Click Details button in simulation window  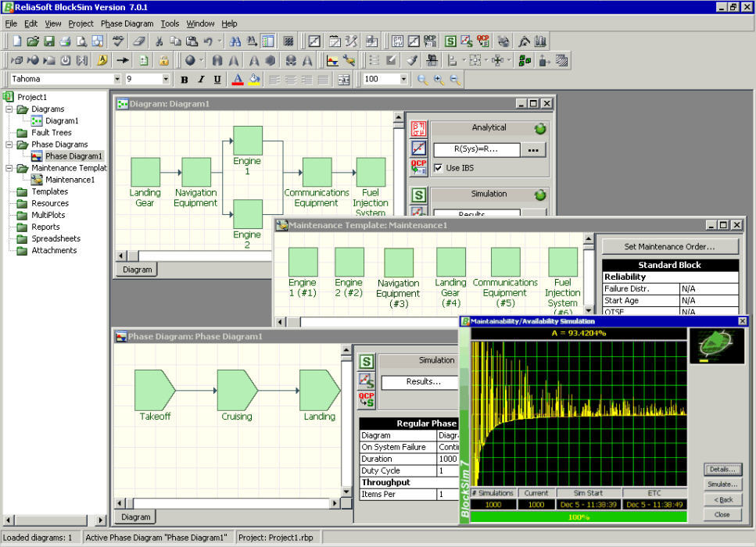(722, 469)
